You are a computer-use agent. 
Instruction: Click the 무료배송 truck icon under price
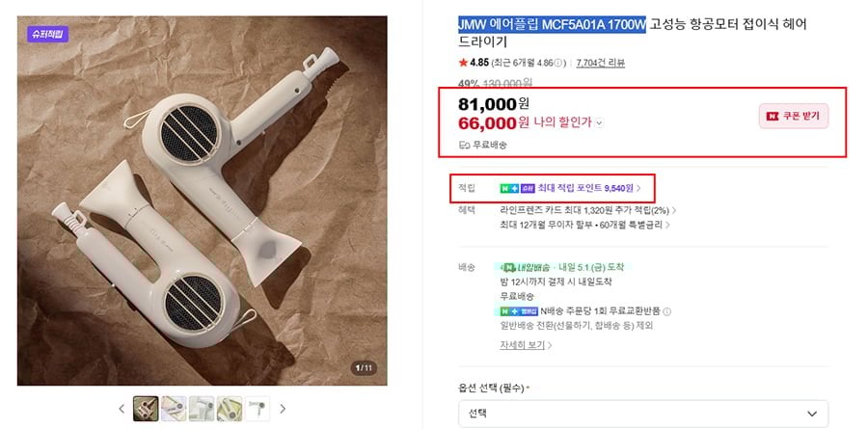tap(464, 145)
